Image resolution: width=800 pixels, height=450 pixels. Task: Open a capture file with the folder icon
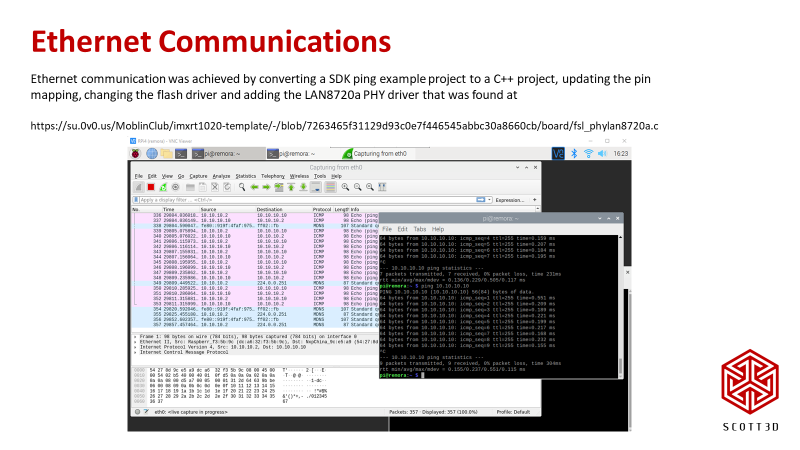pos(190,187)
